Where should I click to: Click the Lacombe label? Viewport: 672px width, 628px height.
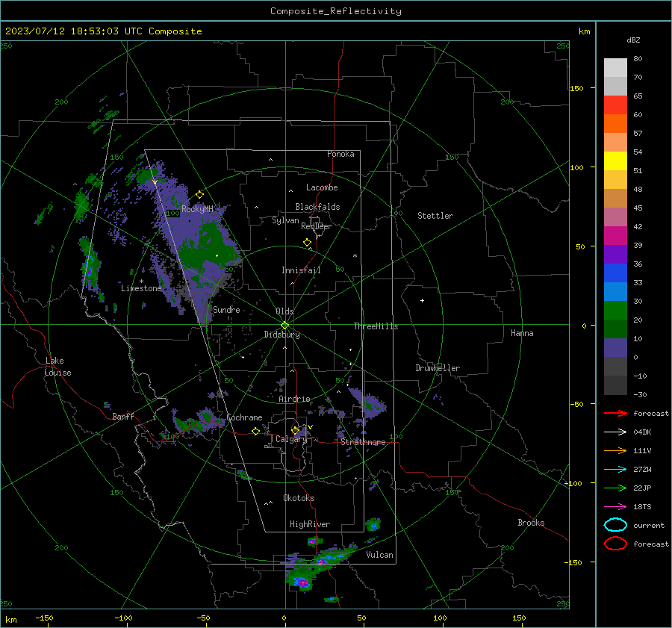(x=322, y=187)
